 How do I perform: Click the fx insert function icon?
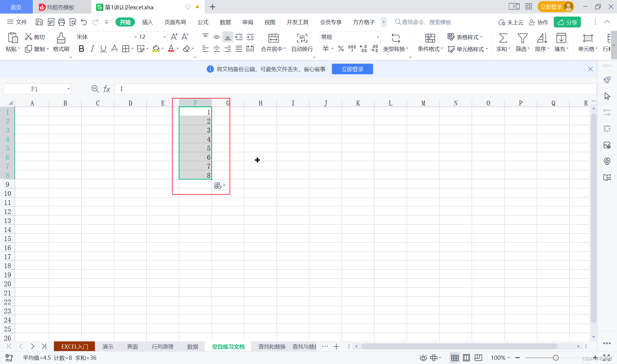click(x=107, y=89)
